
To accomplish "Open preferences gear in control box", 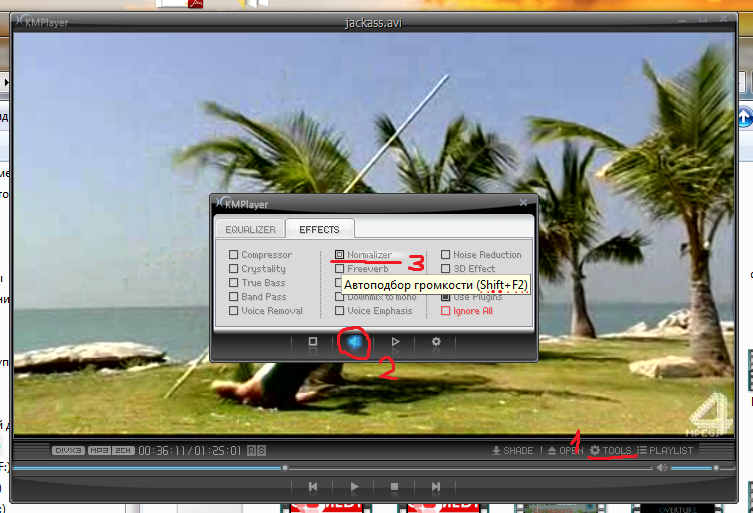I will click(x=436, y=342).
